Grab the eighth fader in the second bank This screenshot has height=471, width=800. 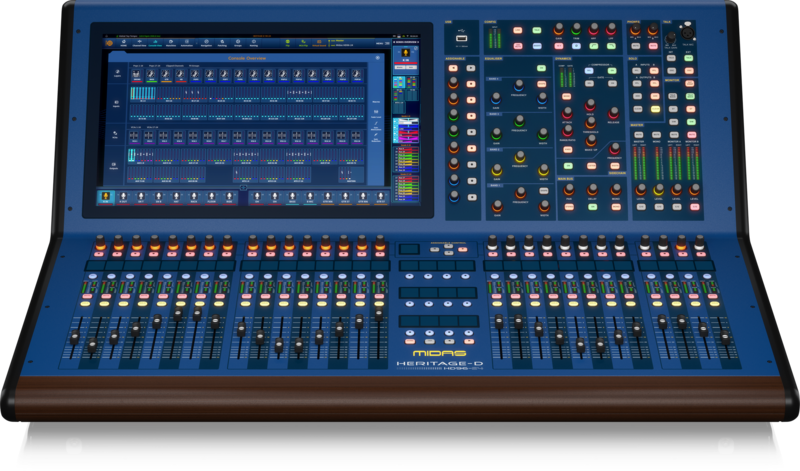point(379,314)
